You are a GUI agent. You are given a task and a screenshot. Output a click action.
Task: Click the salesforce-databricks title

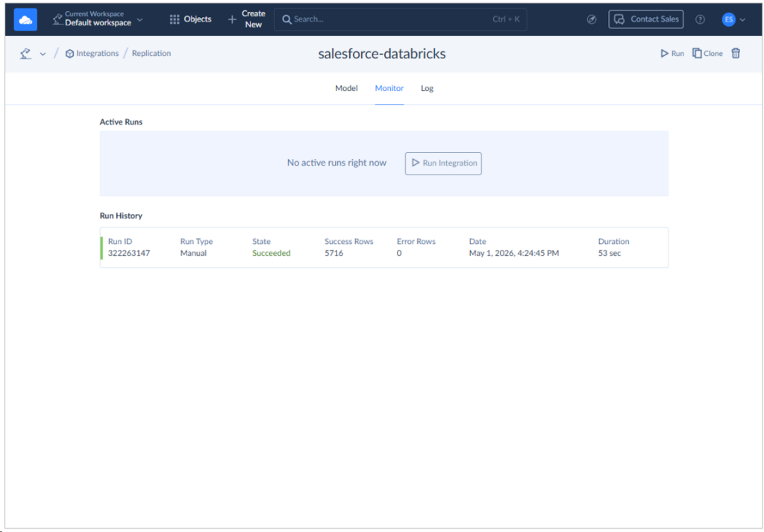click(382, 54)
